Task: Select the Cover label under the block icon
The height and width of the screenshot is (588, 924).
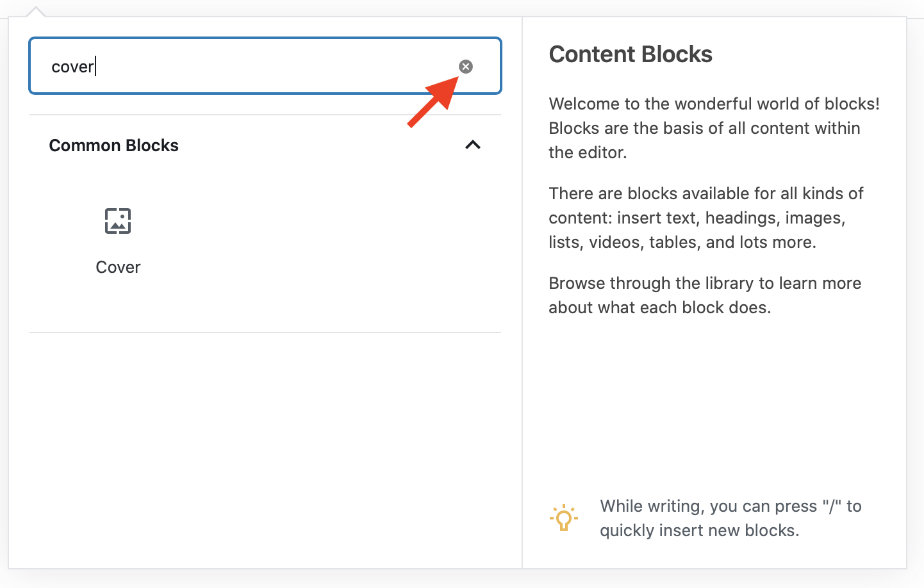Action: (x=118, y=267)
